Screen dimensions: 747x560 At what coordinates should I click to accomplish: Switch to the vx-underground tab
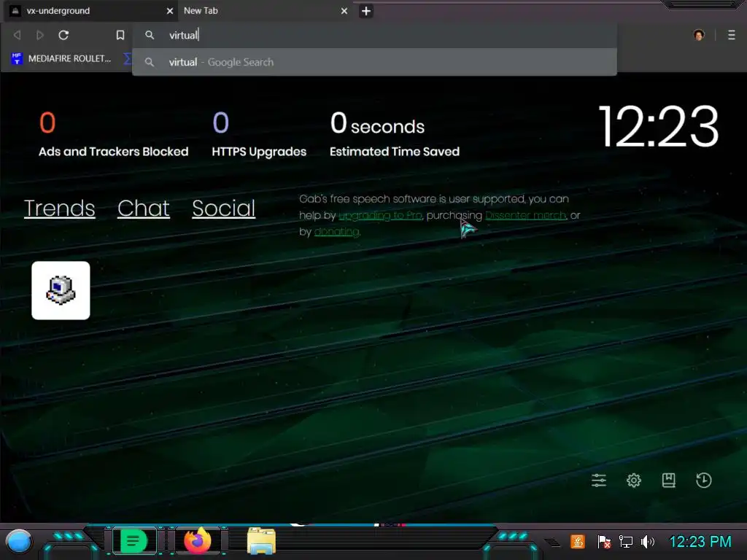click(x=90, y=10)
